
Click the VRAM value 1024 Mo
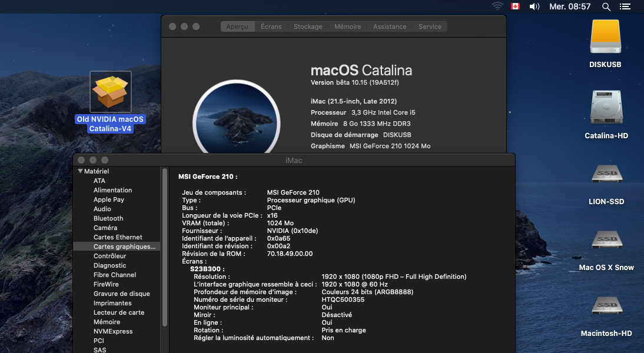pos(280,224)
